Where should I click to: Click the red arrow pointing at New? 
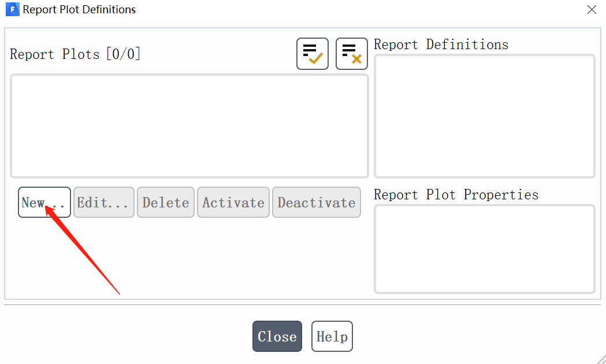83,248
